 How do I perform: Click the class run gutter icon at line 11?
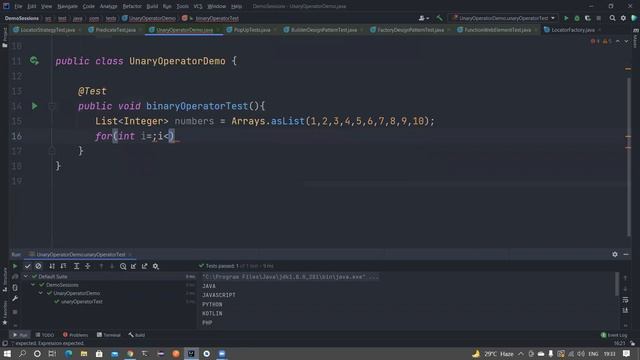click(x=34, y=61)
